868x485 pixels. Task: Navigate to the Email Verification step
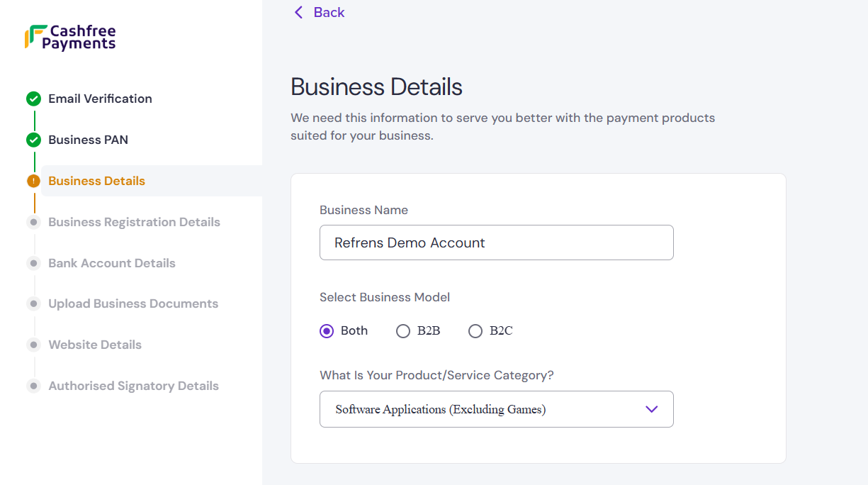tap(100, 99)
